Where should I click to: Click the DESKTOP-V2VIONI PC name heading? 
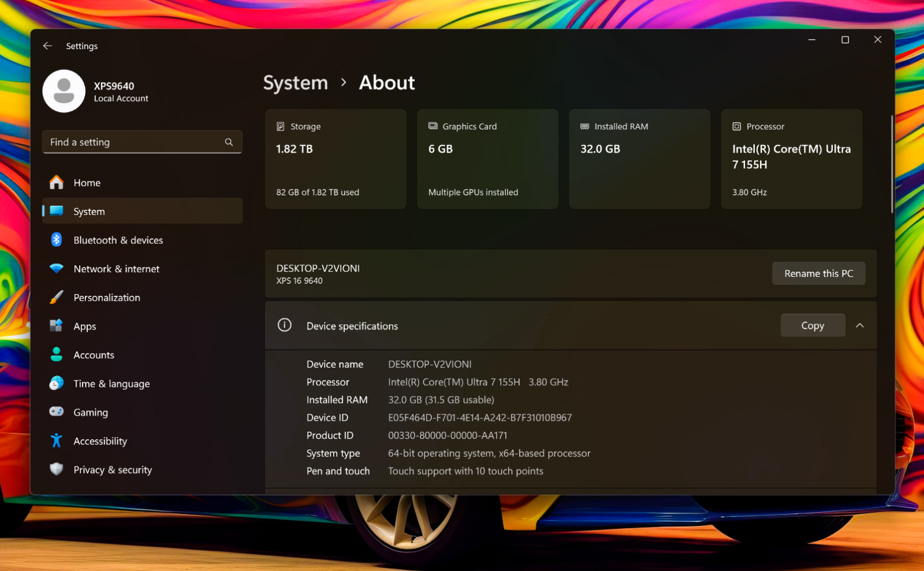[x=318, y=268]
